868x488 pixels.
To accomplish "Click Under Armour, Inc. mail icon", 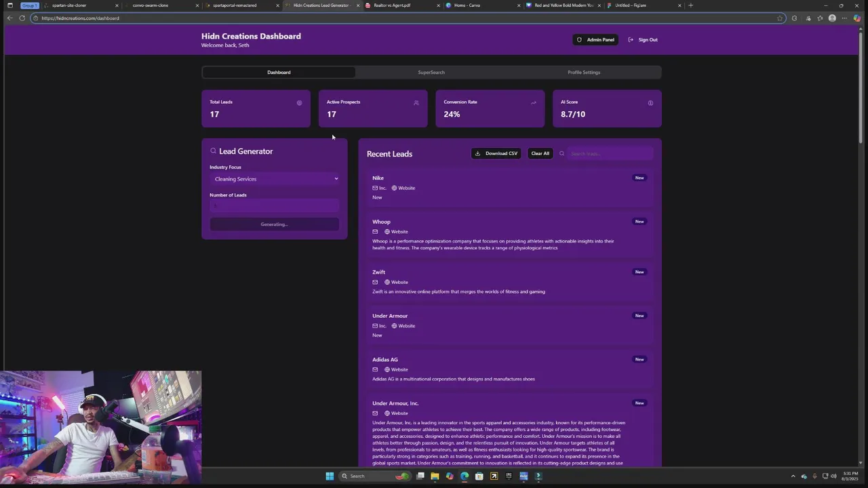I will pos(375,413).
